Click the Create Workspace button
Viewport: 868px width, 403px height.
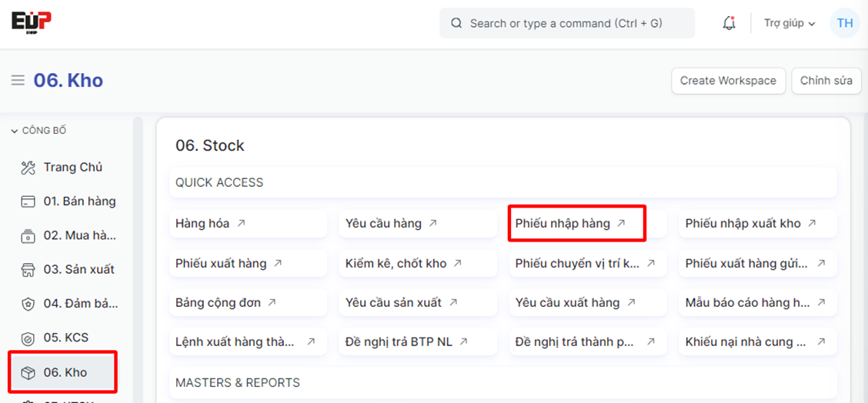(x=728, y=81)
